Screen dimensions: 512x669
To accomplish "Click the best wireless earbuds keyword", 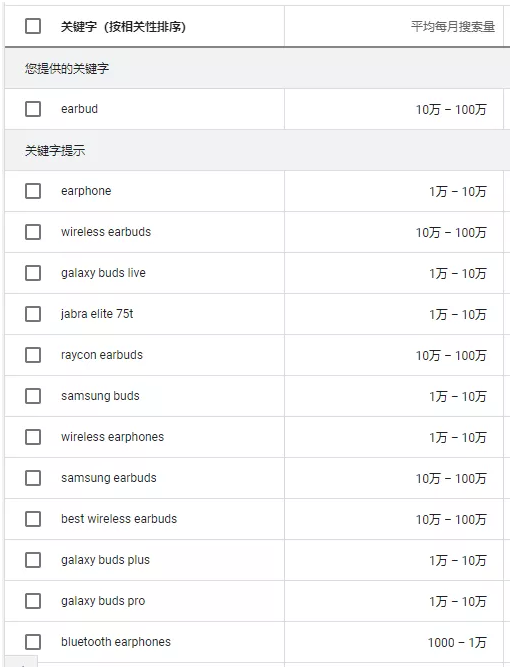I will click(119, 519).
